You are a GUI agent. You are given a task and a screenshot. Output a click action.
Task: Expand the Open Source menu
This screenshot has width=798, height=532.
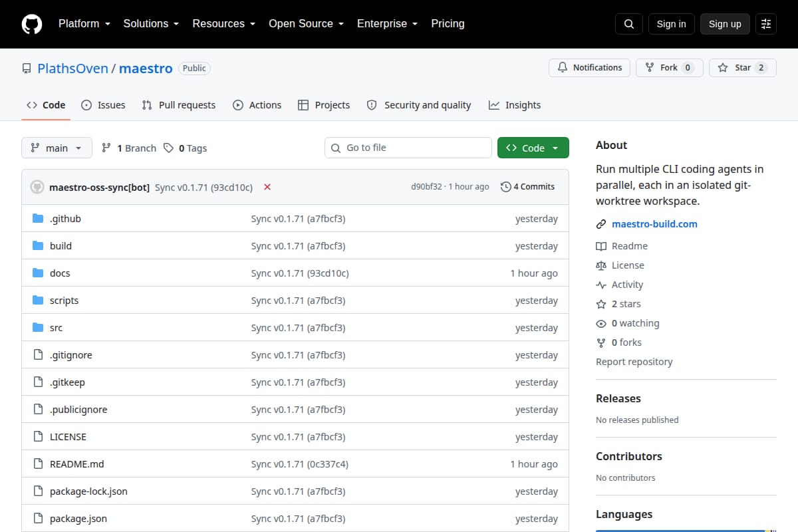pos(307,24)
